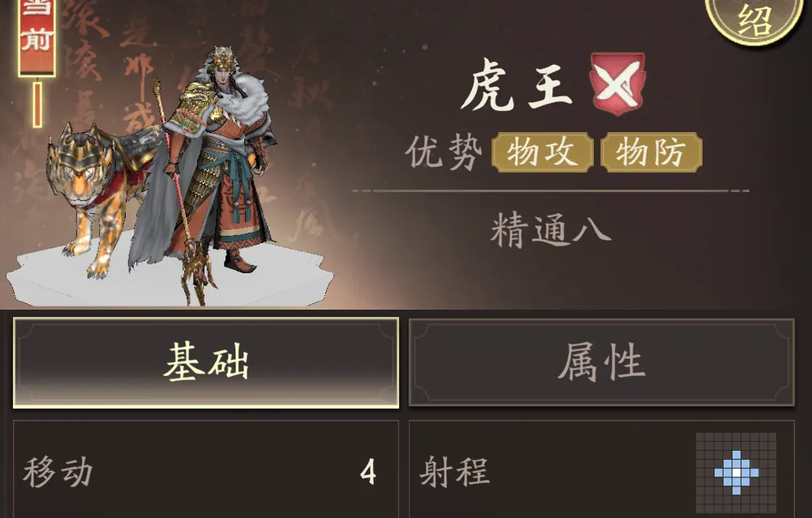This screenshot has width=812, height=518.
Task: Switch to the 基础 tab
Action: (206, 362)
